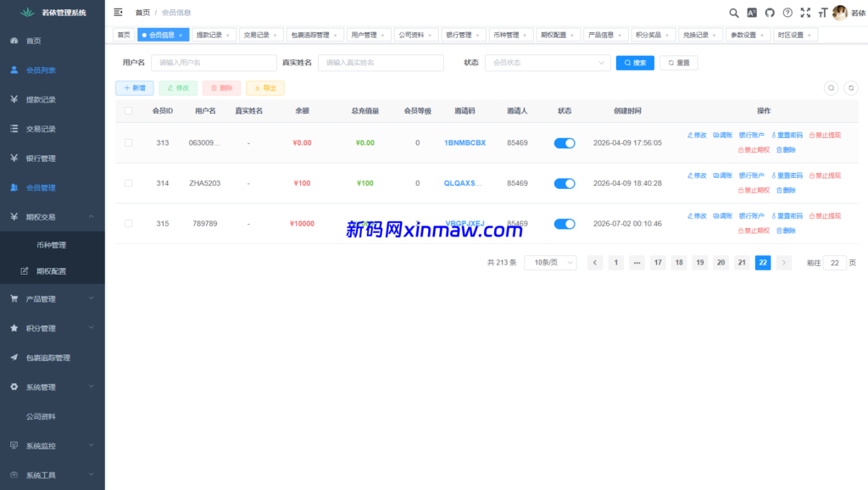Go to page 21 in pagination
This screenshot has height=490, width=868.
[742, 263]
